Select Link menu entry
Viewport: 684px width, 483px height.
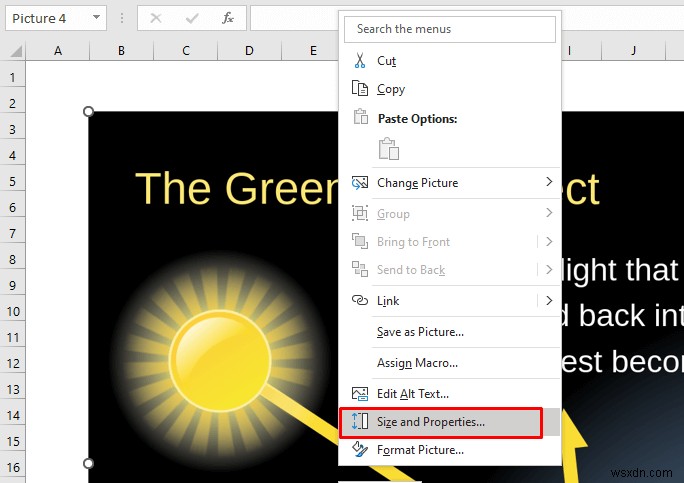450,301
